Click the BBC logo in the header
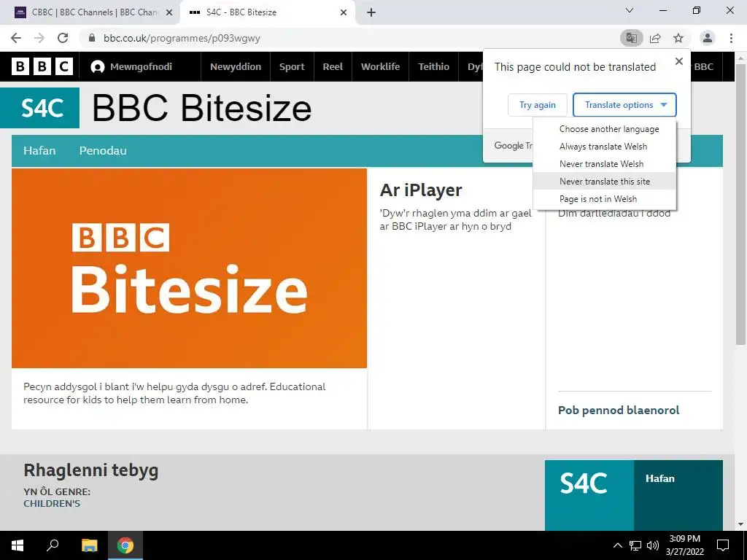The width and height of the screenshot is (747, 560). pos(42,66)
